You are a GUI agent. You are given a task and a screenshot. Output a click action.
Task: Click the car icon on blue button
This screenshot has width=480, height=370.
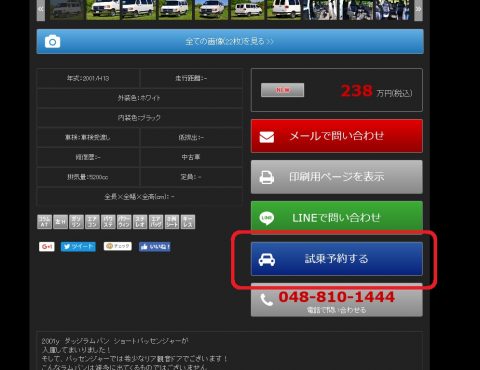click(x=267, y=259)
